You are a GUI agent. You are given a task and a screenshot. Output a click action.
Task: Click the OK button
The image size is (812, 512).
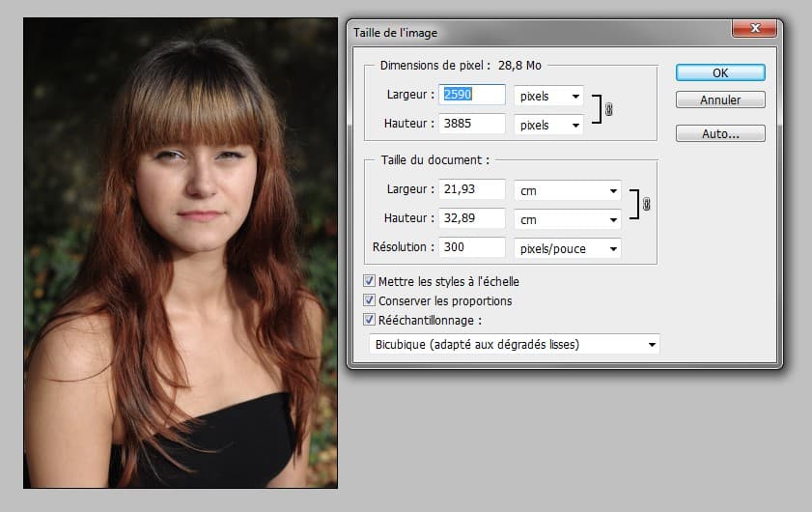coord(720,72)
